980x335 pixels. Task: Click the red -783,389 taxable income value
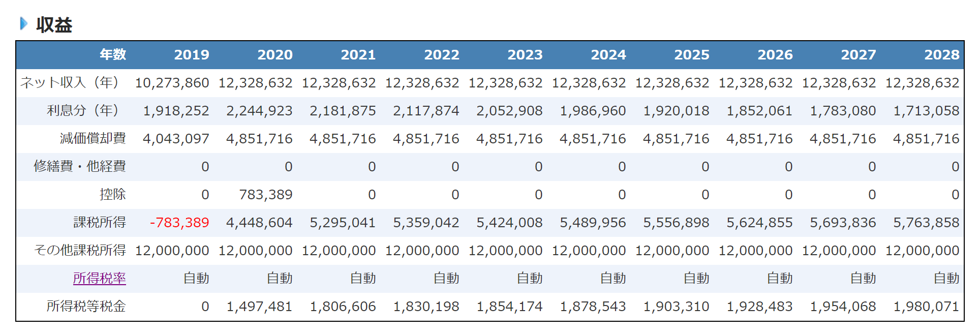pos(179,223)
